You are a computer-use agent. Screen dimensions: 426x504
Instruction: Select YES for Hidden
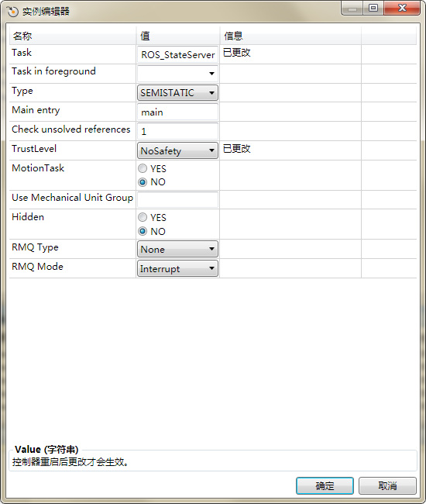coord(143,217)
